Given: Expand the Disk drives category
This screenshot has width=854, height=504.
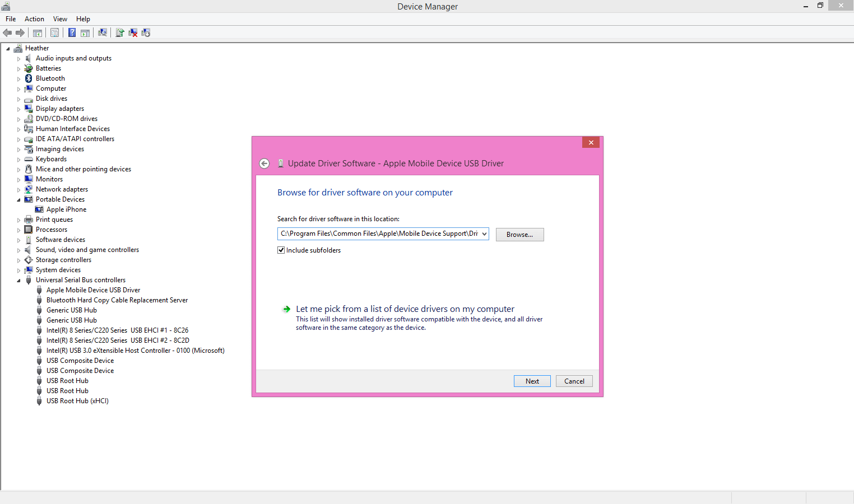Looking at the screenshot, I should 18,99.
